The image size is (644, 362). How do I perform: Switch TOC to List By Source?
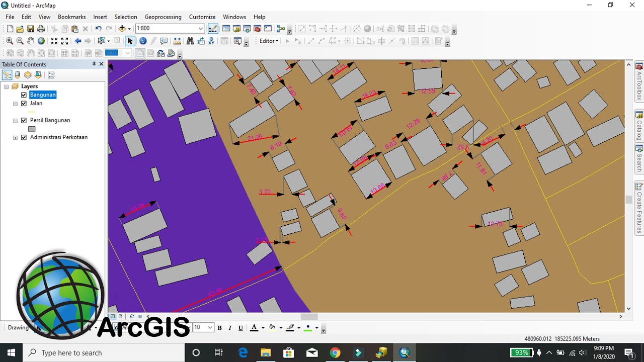click(x=18, y=75)
